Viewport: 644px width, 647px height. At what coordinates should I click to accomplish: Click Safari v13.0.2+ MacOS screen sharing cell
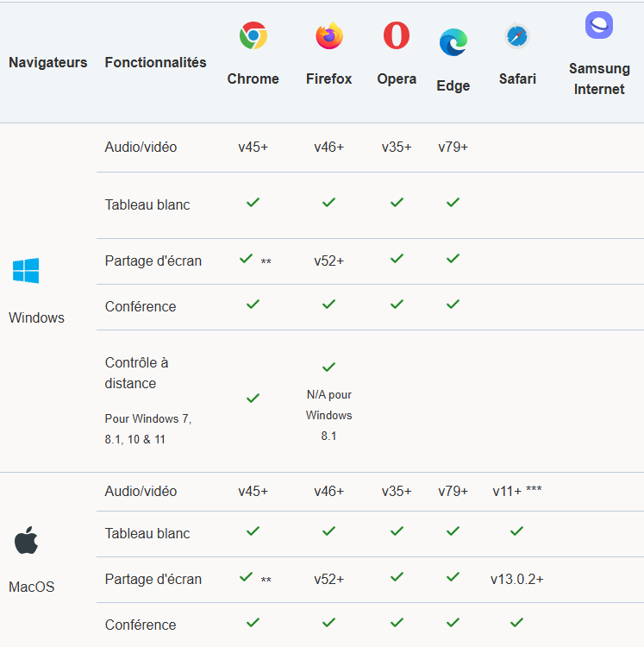click(x=516, y=579)
